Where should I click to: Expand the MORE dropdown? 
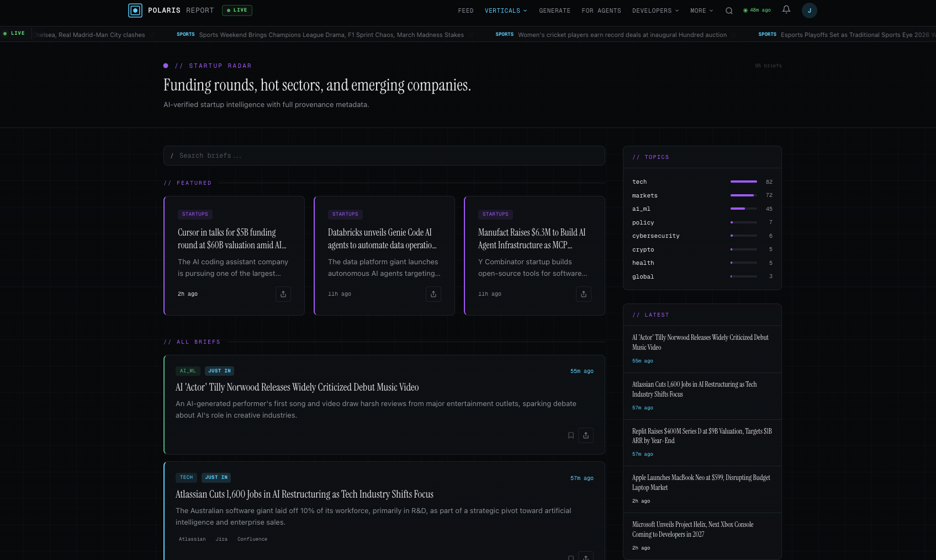[x=701, y=10]
